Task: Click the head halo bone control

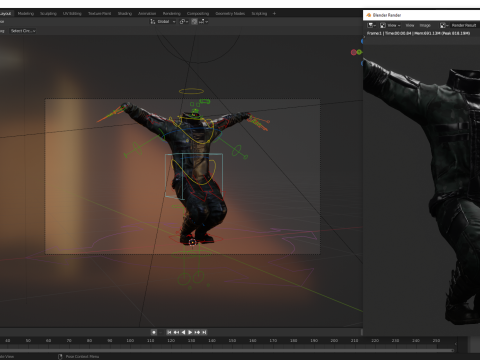Action: coord(191,91)
